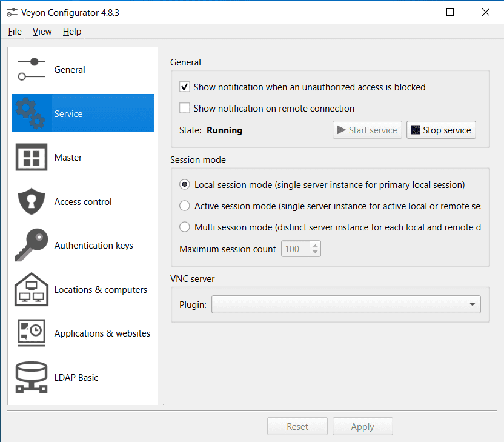Viewport: 504px width, 442px height.
Task: Click the Access control shield icon
Action: [31, 202]
